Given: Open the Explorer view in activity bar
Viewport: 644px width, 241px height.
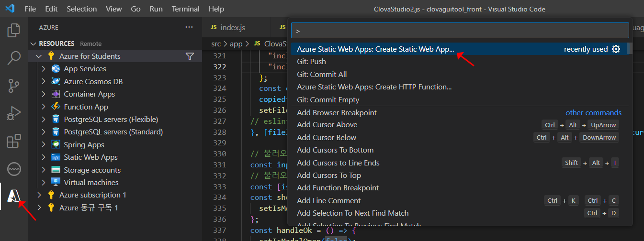Looking at the screenshot, I should click(13, 31).
